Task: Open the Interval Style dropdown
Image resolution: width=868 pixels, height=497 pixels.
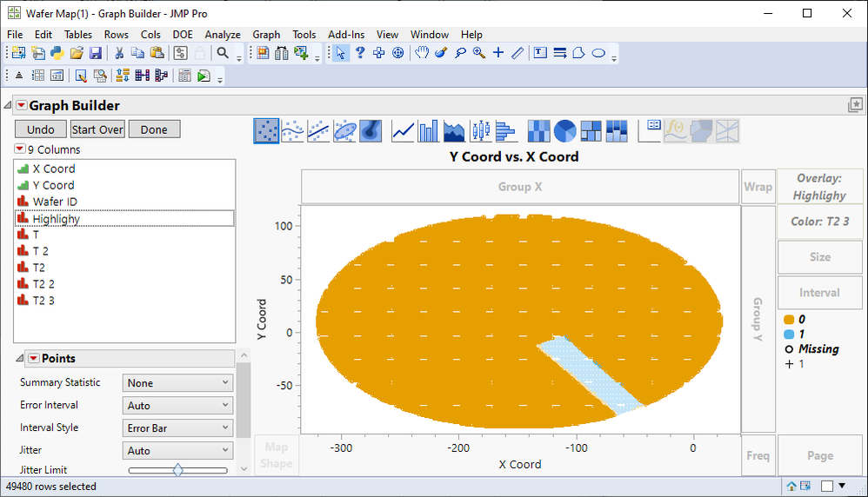Action: point(177,427)
